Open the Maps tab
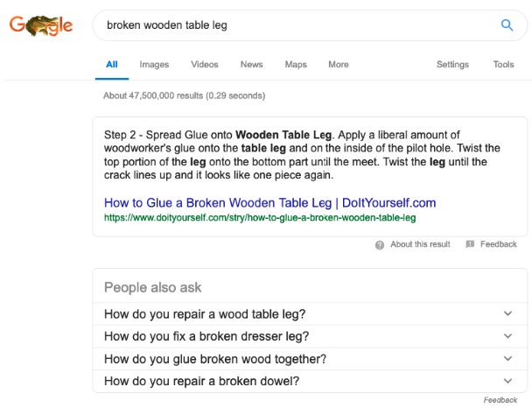532x415 pixels. tap(296, 65)
